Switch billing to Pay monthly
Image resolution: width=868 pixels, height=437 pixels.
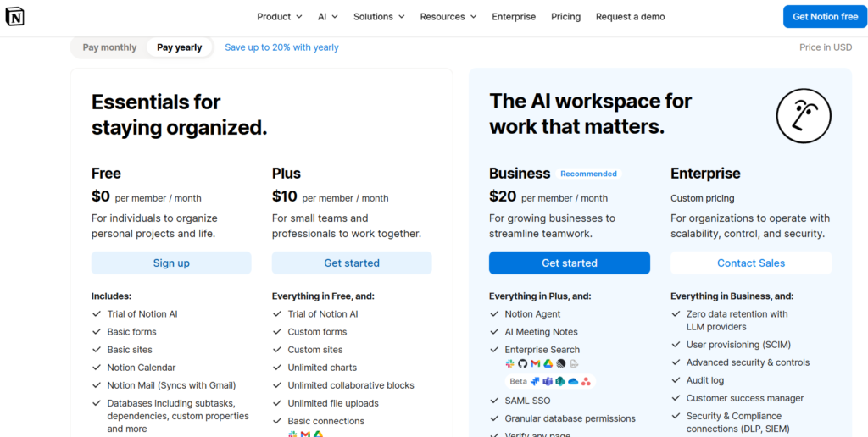(x=109, y=47)
